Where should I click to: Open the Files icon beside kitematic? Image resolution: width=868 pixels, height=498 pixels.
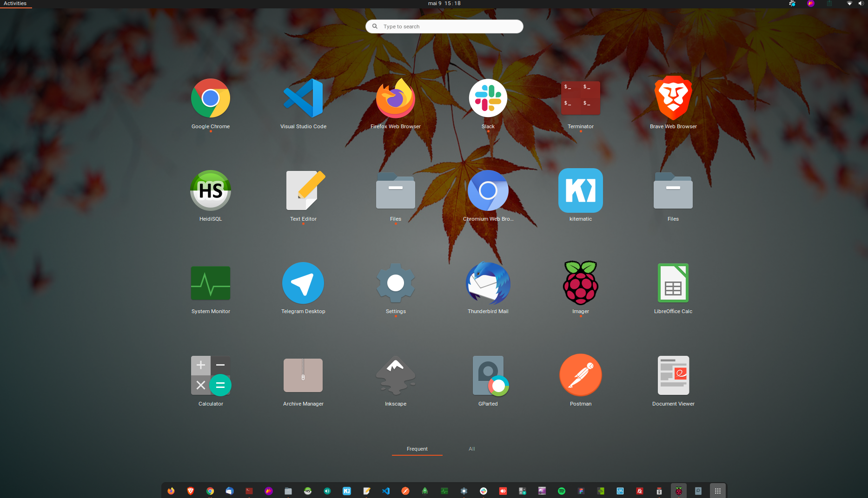(x=673, y=191)
